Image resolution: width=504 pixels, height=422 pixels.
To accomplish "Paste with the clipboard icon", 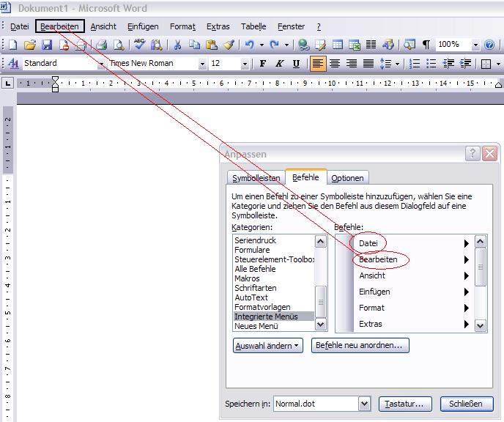I will click(x=212, y=45).
